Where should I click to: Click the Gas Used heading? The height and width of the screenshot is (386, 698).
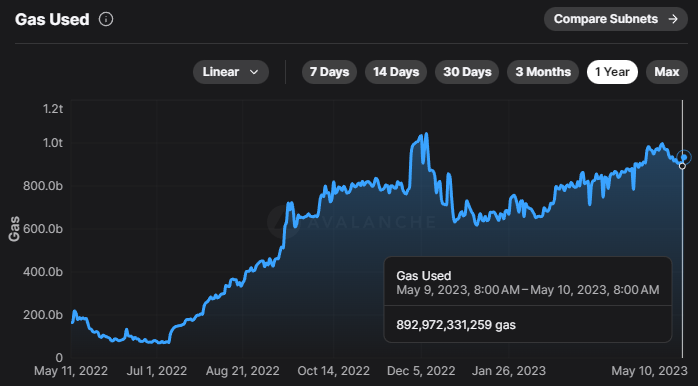click(x=52, y=20)
